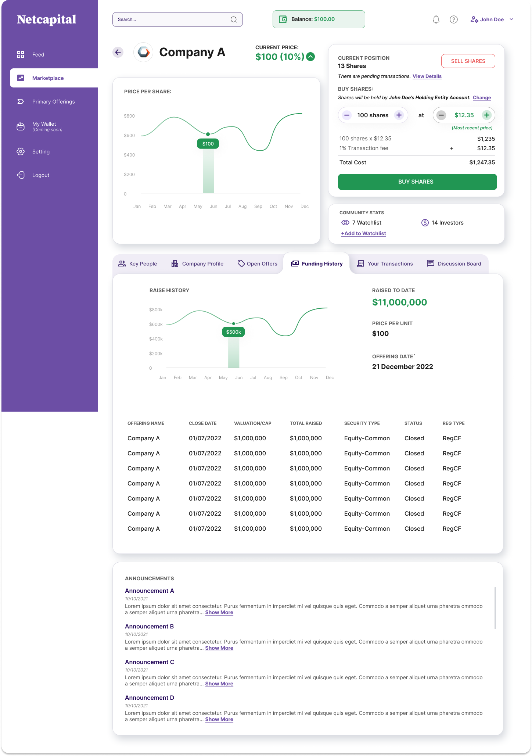Click the balance wallet icon

tap(283, 19)
